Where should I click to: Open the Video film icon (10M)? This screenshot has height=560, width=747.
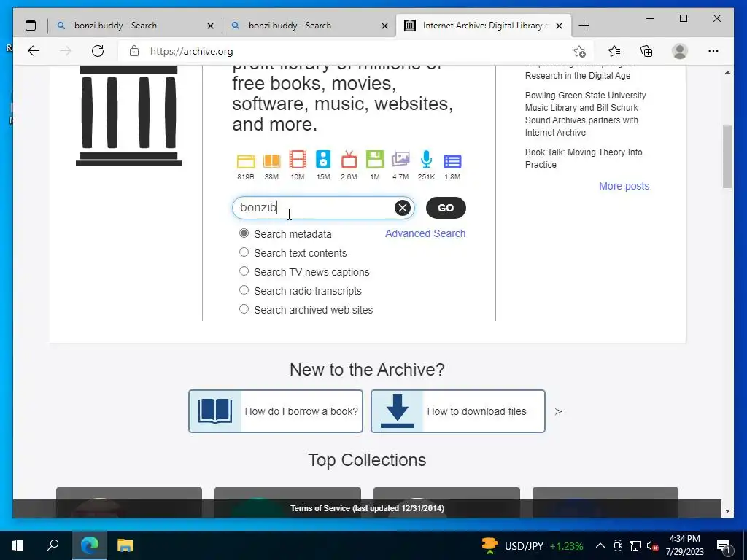pyautogui.click(x=298, y=160)
